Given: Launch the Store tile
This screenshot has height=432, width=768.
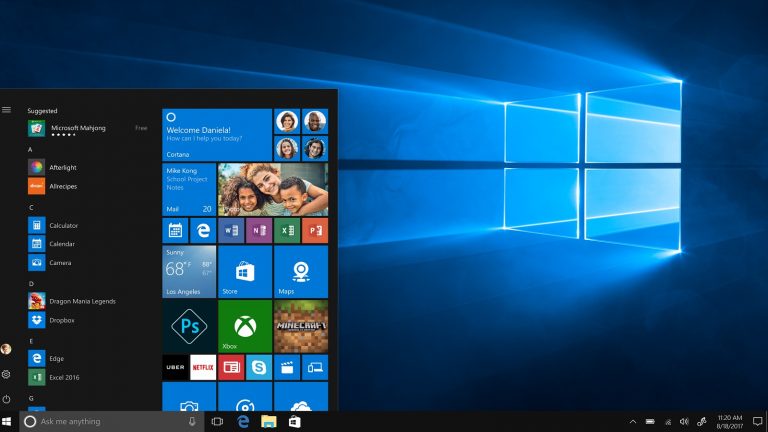Looking at the screenshot, I should click(x=245, y=271).
